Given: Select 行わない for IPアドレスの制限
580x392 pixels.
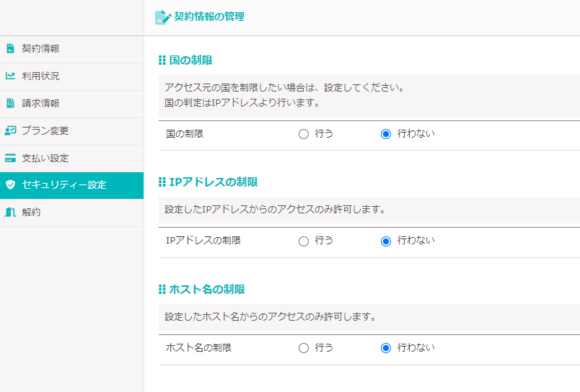Looking at the screenshot, I should tap(386, 241).
